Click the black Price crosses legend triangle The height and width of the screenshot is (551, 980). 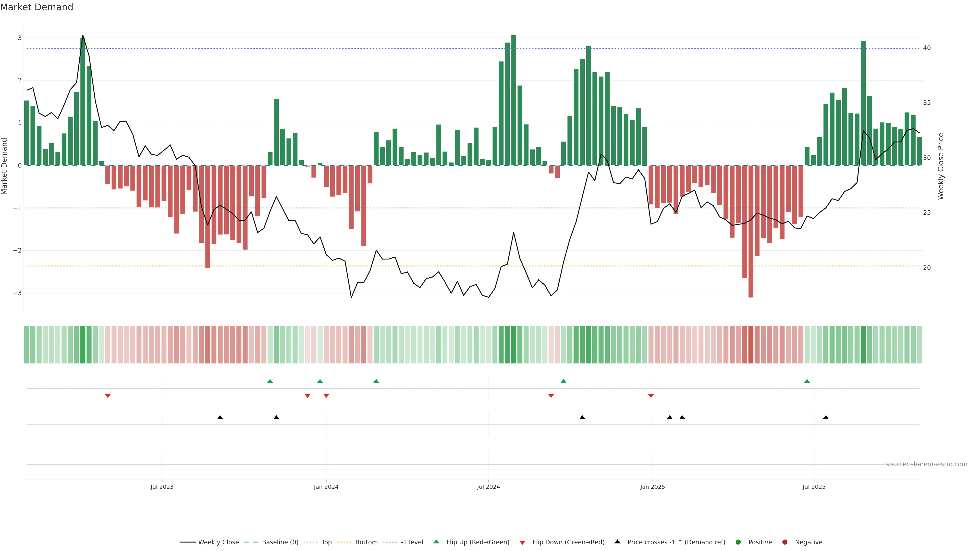(x=617, y=542)
